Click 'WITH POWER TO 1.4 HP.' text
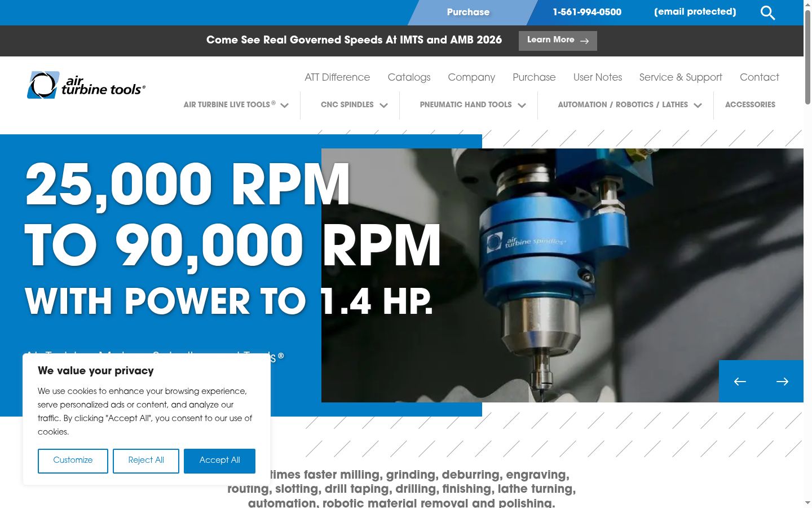Screen dimensions: 812x508 point(229,301)
